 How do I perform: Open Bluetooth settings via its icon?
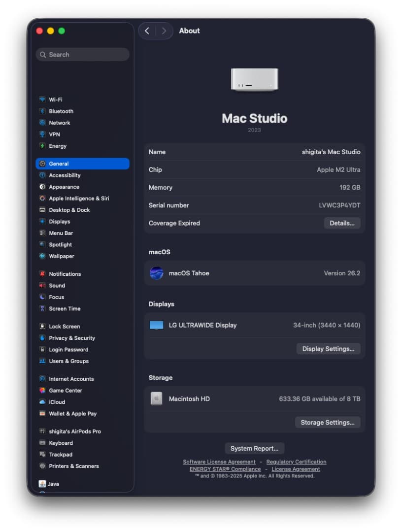tap(42, 111)
